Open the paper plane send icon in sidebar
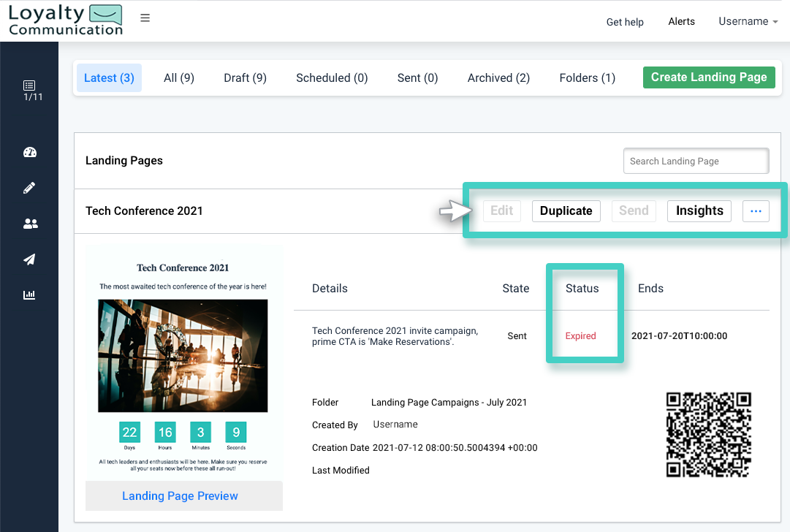The image size is (790, 532). coord(29,259)
